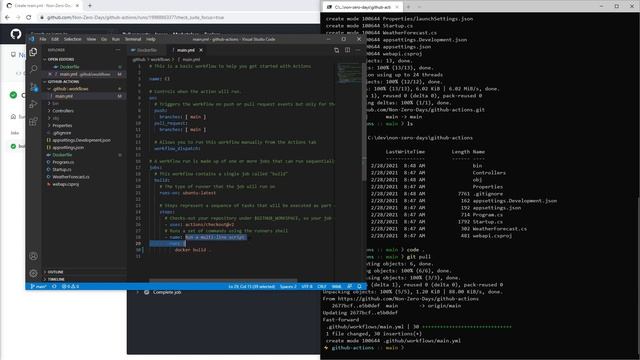Screen dimensions: 640x360
Task: Click the Open Changes icon in editor toolbar
Action: pyautogui.click(x=337, y=50)
